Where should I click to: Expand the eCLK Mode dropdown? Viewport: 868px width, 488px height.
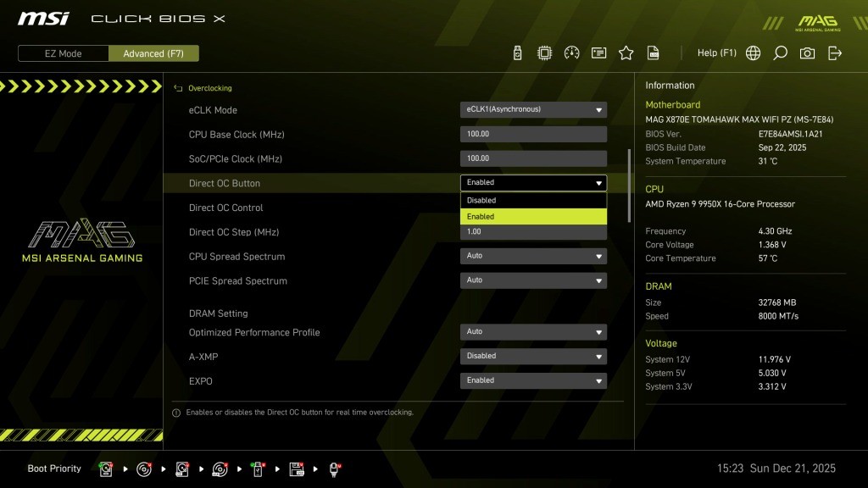533,109
